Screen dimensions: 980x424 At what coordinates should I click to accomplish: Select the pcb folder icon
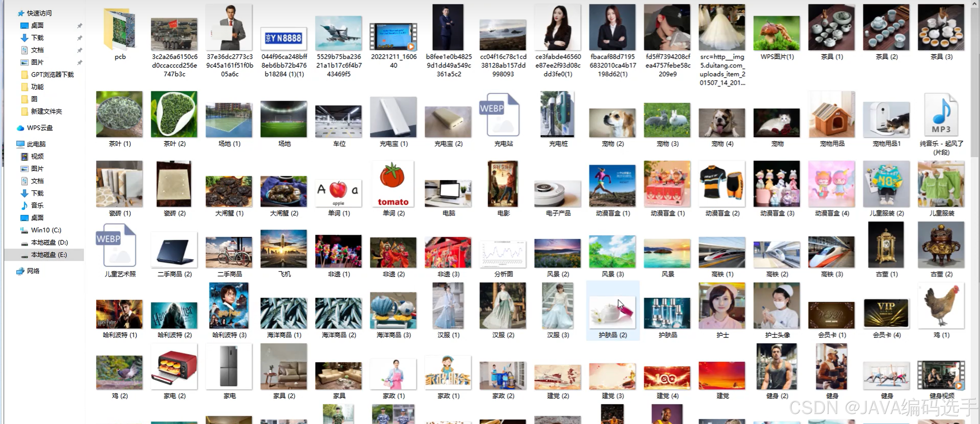(119, 30)
